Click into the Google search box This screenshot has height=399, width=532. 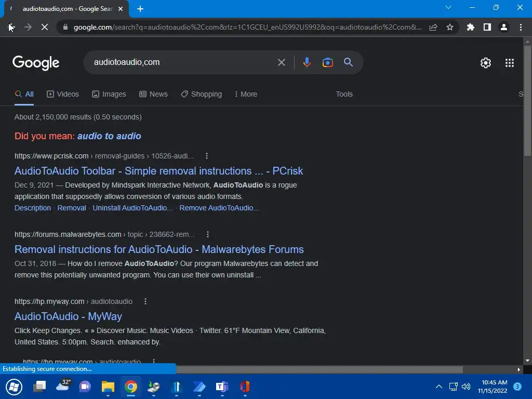coord(183,62)
